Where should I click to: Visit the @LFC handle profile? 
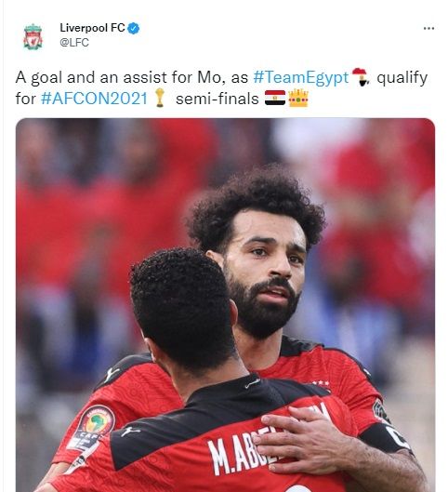pos(74,43)
